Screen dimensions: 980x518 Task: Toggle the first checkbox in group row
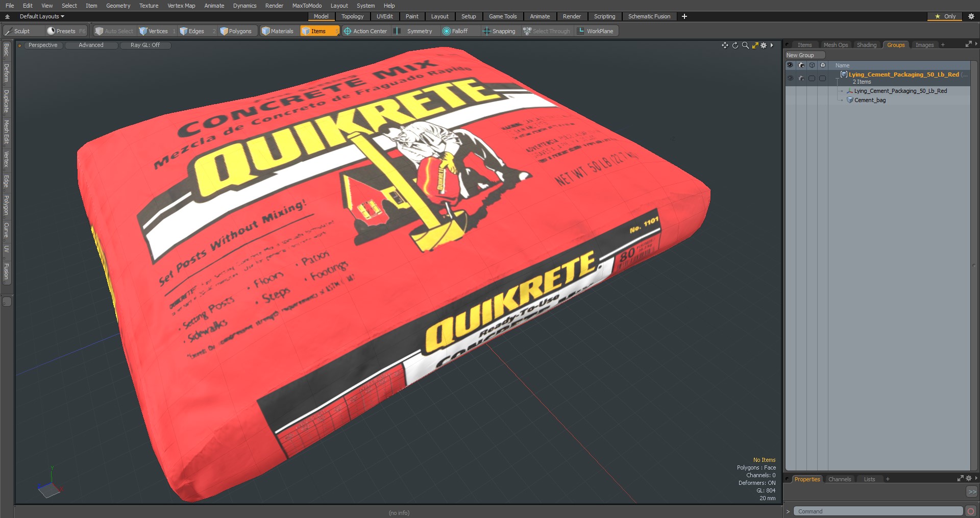[x=812, y=78]
